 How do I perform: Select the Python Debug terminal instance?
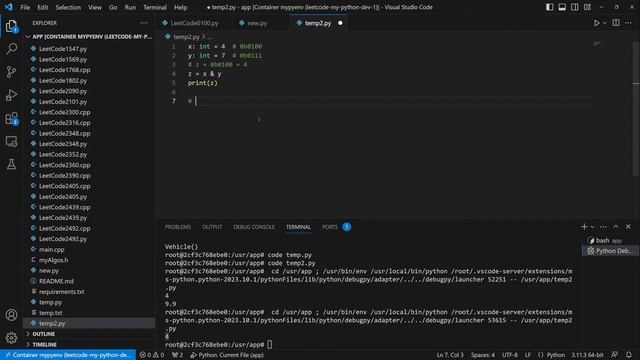pyautogui.click(x=610, y=251)
